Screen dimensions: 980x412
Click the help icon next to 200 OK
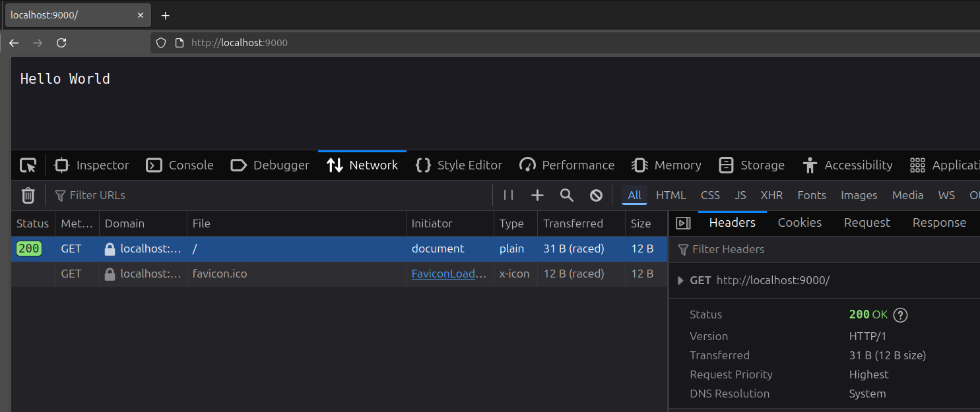[900, 315]
